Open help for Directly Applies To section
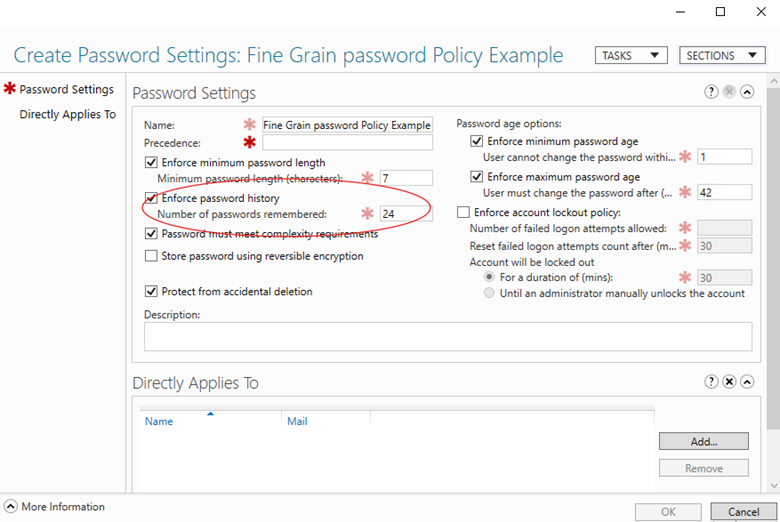This screenshot has width=780, height=522. pyautogui.click(x=711, y=382)
